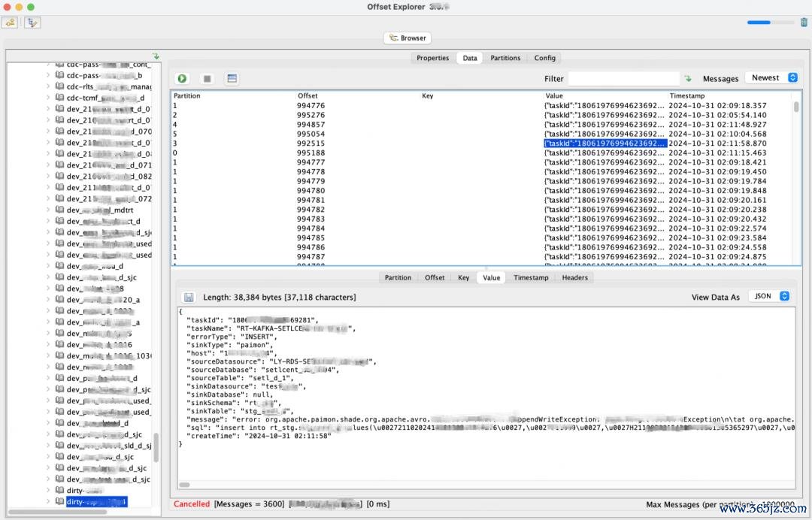The image size is (812, 520).
Task: Click the table view icon beside stop
Action: (232, 79)
